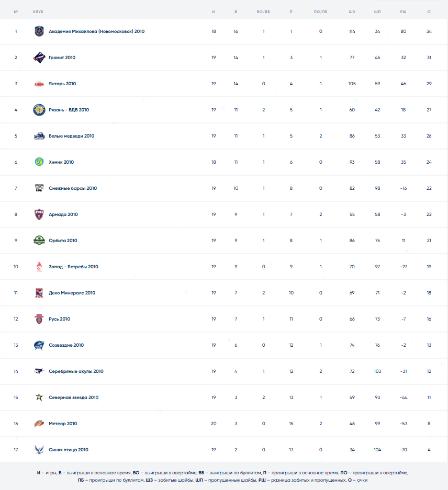Open Снежные барсы 2010 team page
This screenshot has width=448, height=490.
(73, 188)
